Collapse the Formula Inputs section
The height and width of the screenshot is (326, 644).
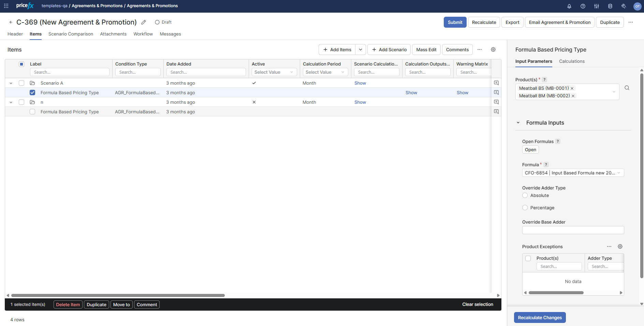pyautogui.click(x=518, y=123)
